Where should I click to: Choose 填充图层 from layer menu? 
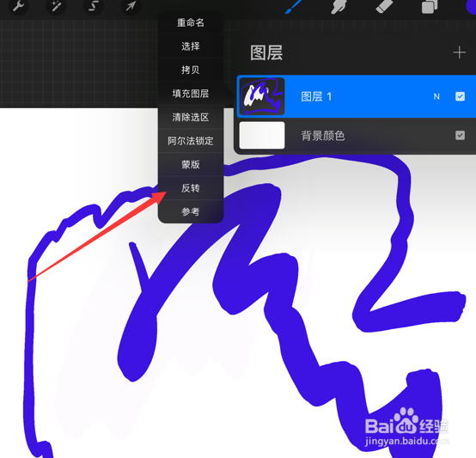191,94
